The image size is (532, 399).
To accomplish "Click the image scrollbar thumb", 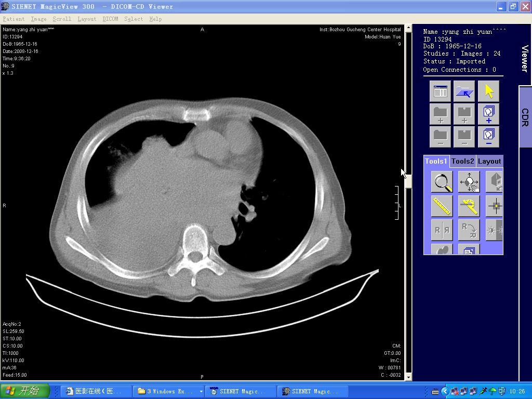I will pos(408,181).
